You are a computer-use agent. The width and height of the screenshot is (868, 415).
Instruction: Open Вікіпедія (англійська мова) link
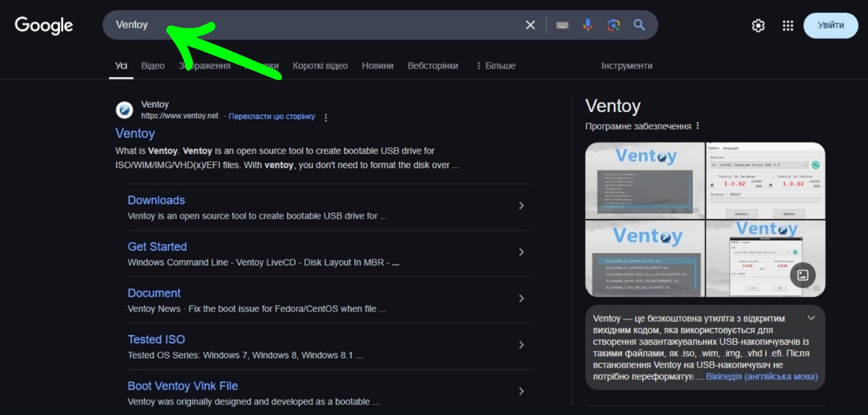762,376
